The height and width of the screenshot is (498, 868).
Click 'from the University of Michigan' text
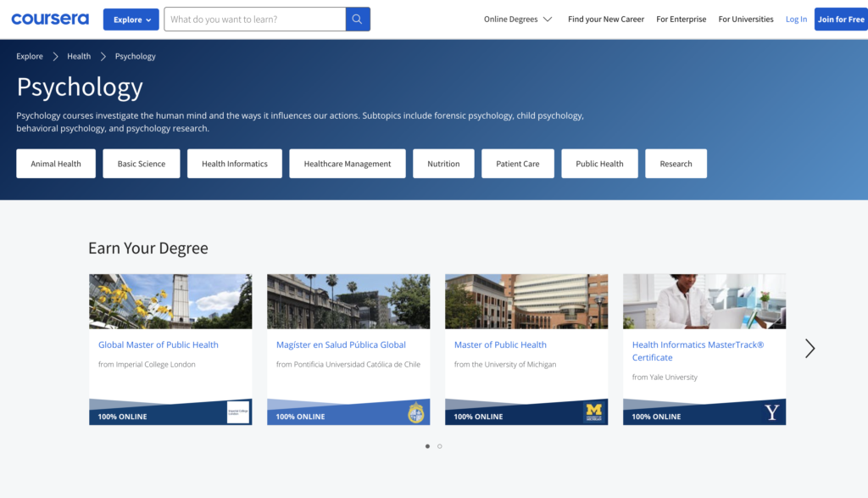pyautogui.click(x=505, y=364)
